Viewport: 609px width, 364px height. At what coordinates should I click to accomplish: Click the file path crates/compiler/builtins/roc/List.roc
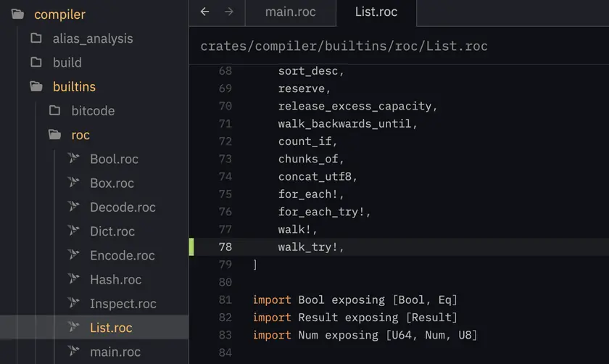click(344, 46)
